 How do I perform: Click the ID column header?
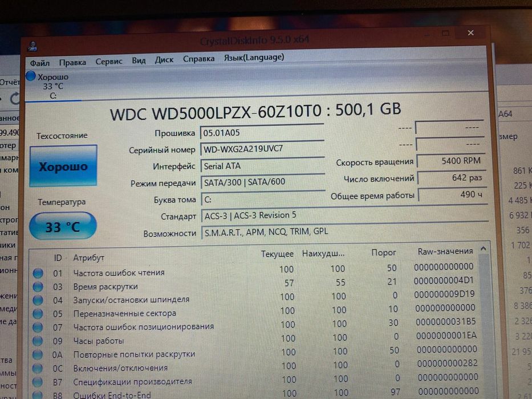[x=58, y=258]
